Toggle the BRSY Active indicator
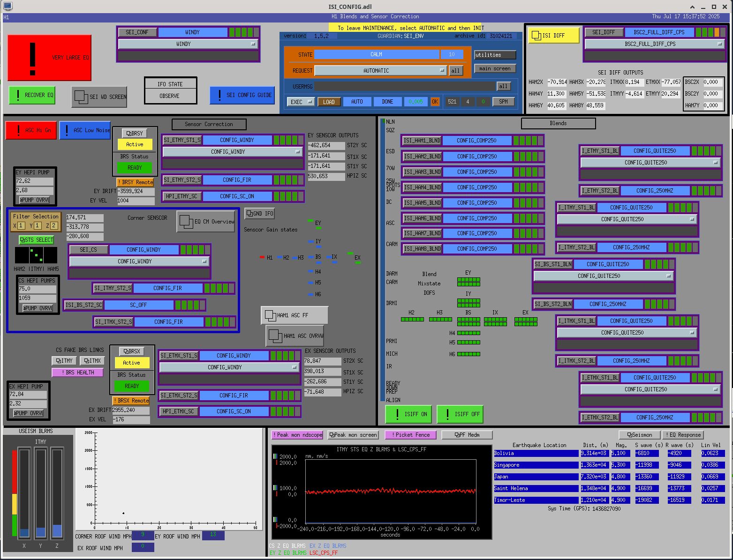 (x=135, y=144)
